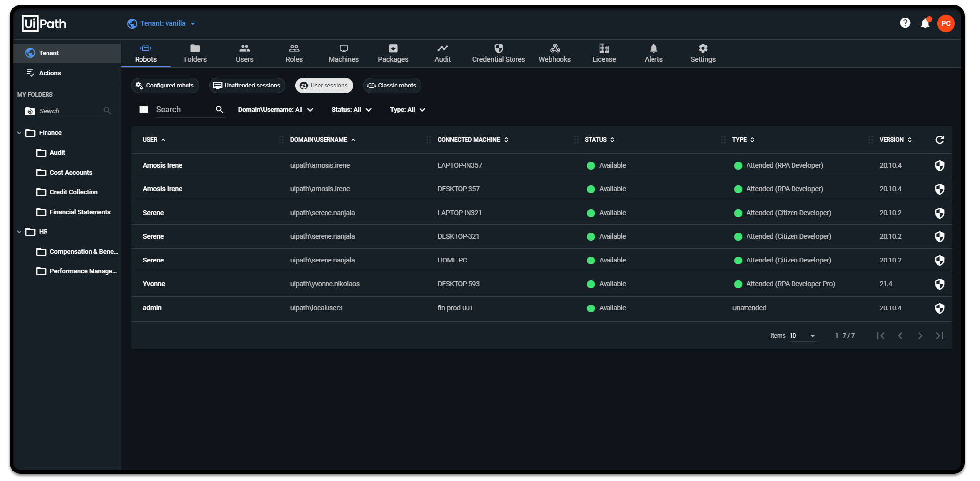Refresh the user sessions table
The height and width of the screenshot is (481, 980).
pyautogui.click(x=940, y=140)
